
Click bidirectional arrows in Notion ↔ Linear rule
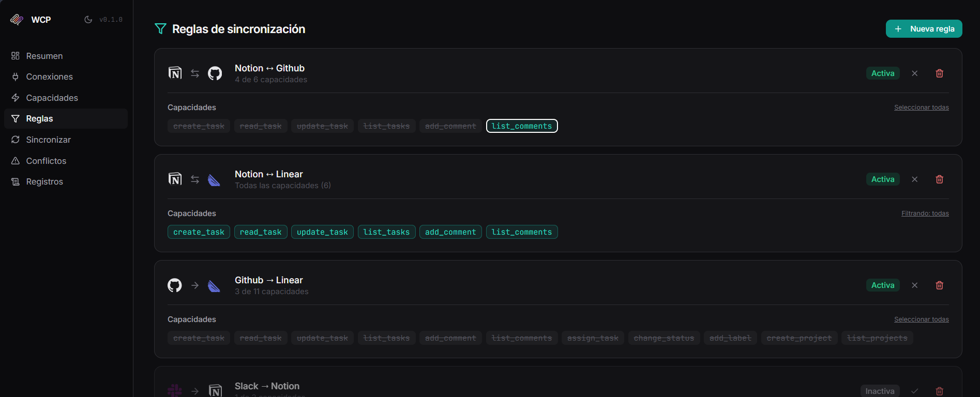pos(195,179)
